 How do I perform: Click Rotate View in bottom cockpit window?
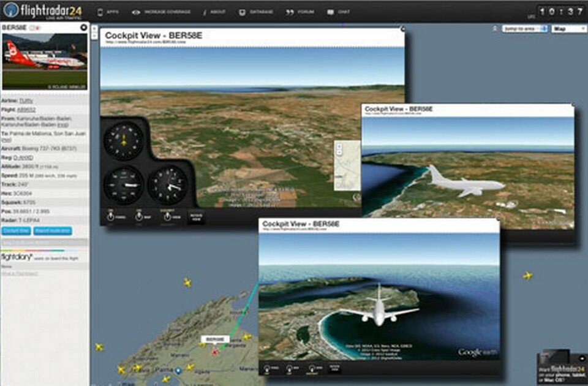(334, 368)
